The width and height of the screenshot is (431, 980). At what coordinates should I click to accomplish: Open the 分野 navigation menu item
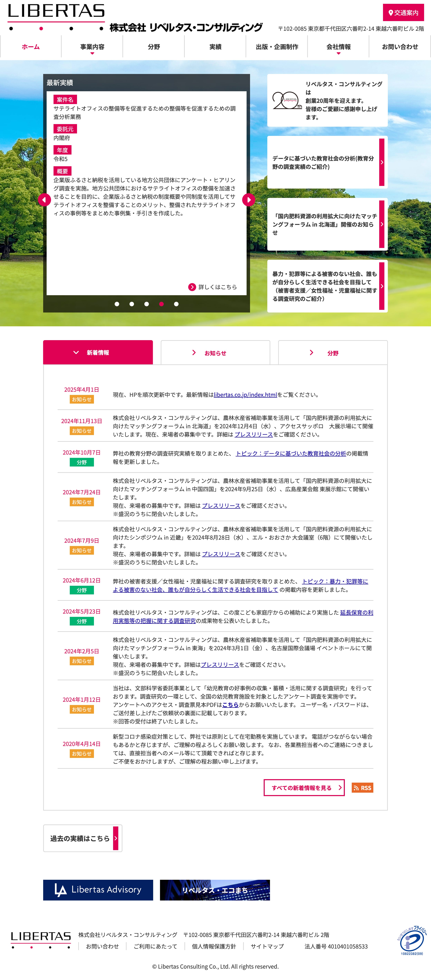coord(154,47)
